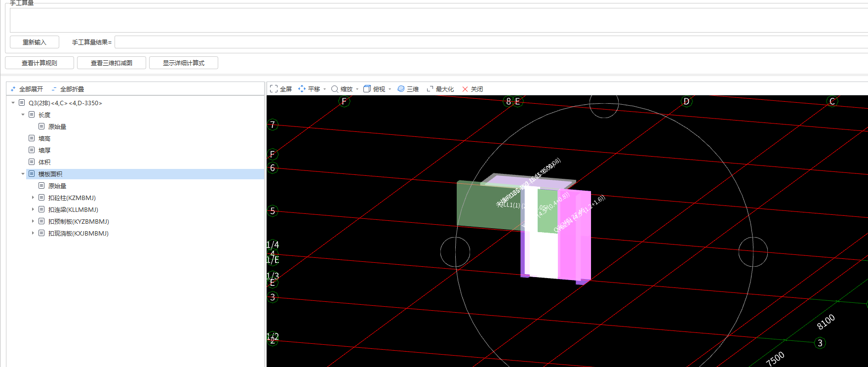Select the 模板面积 tree item

(x=50, y=174)
